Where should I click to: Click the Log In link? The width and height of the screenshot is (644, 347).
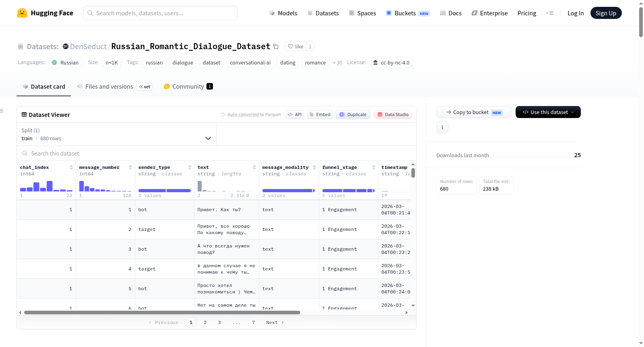[x=576, y=13]
